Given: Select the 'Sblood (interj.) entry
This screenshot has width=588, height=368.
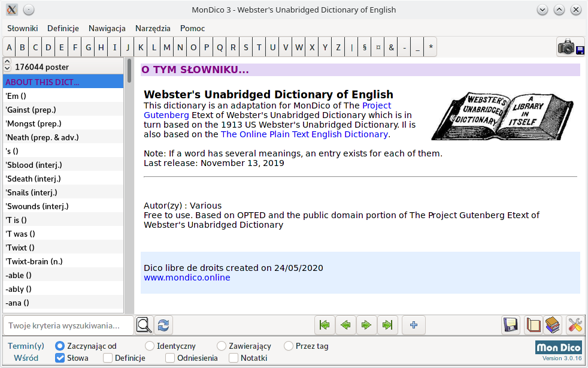Looking at the screenshot, I should click(x=63, y=165).
